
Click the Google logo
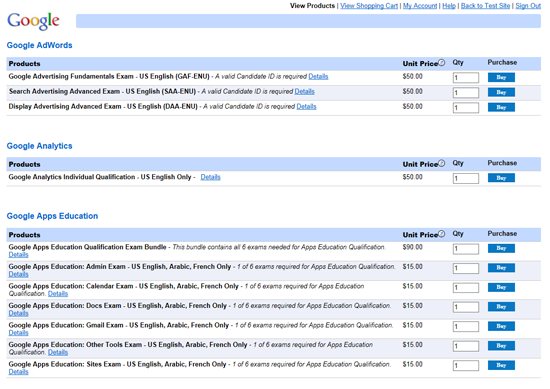coord(33,21)
